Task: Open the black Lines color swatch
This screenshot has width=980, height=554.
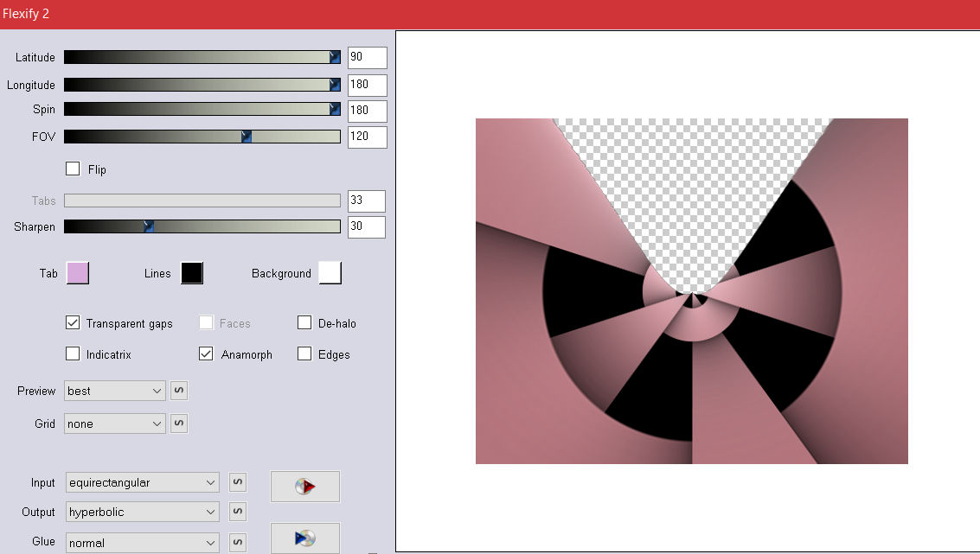Action: tap(192, 273)
